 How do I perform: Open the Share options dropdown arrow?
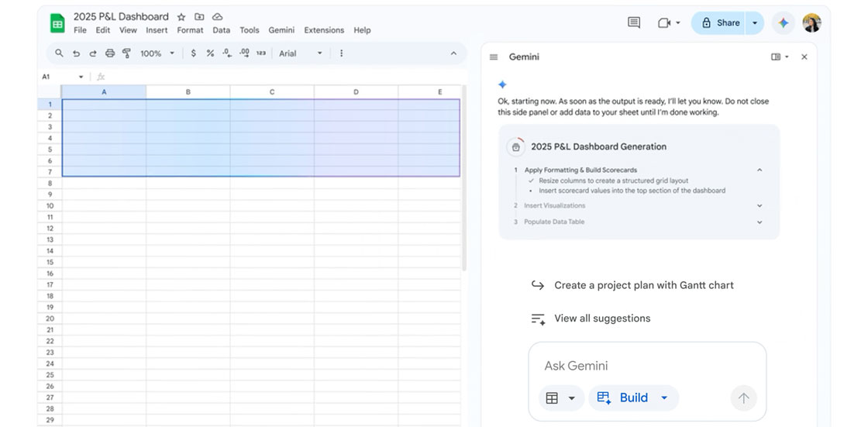pyautogui.click(x=755, y=22)
